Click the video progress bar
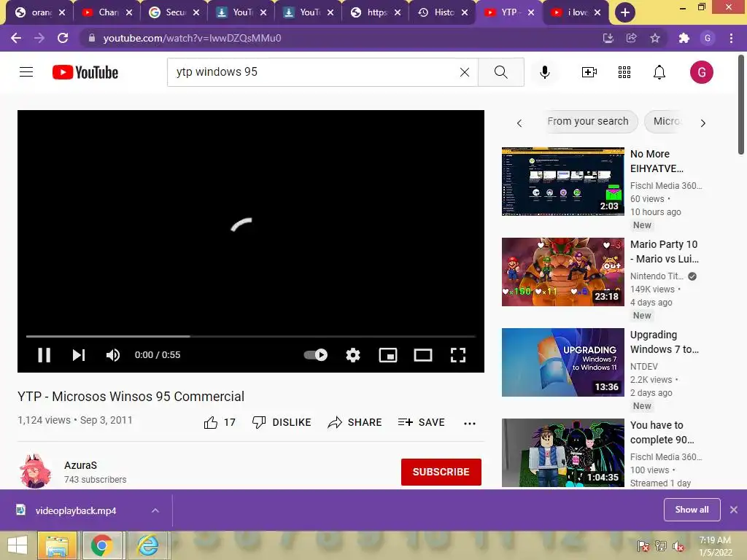747x560 pixels. point(251,336)
